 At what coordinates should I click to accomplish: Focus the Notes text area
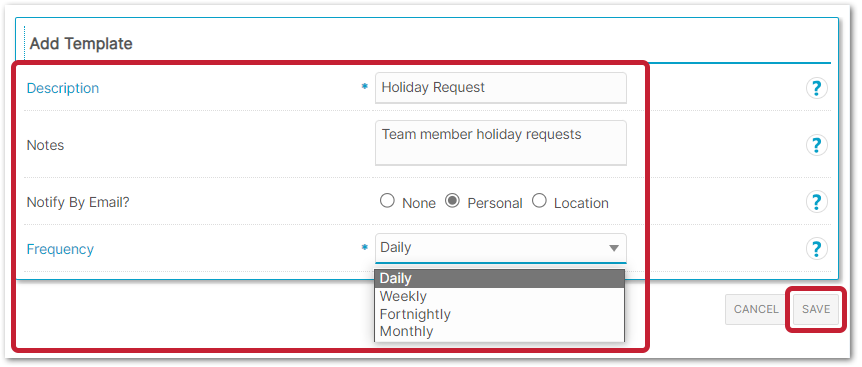click(500, 143)
